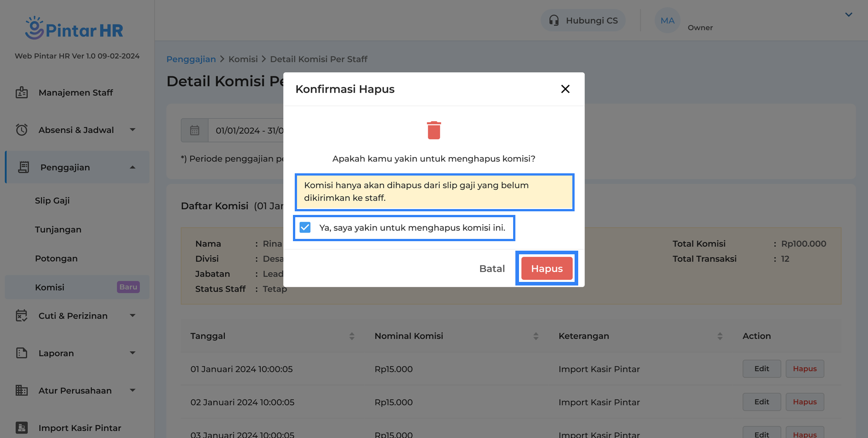868x438 pixels.
Task: Click the Penggajian breadcrumb link
Action: [191, 59]
